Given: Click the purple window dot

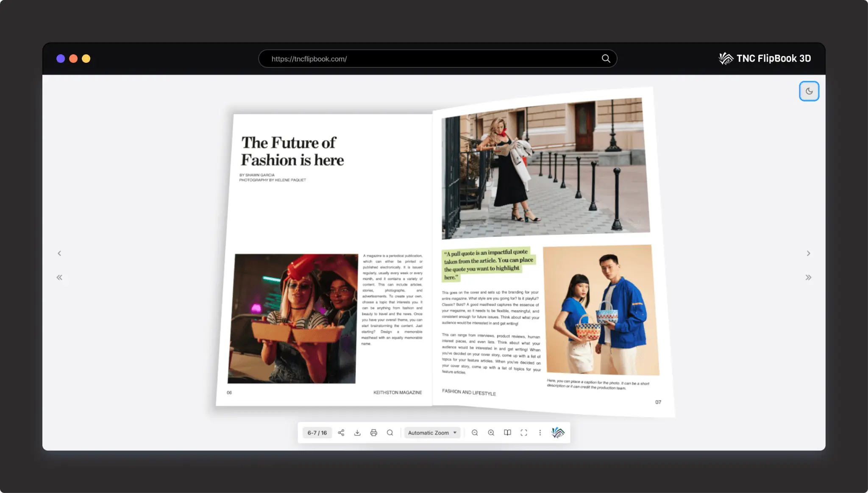Looking at the screenshot, I should coord(61,58).
